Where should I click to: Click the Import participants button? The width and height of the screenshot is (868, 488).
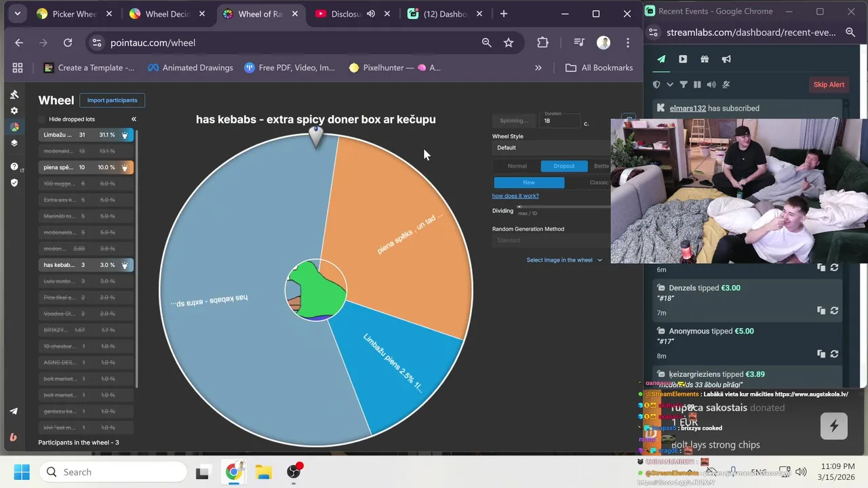[112, 100]
